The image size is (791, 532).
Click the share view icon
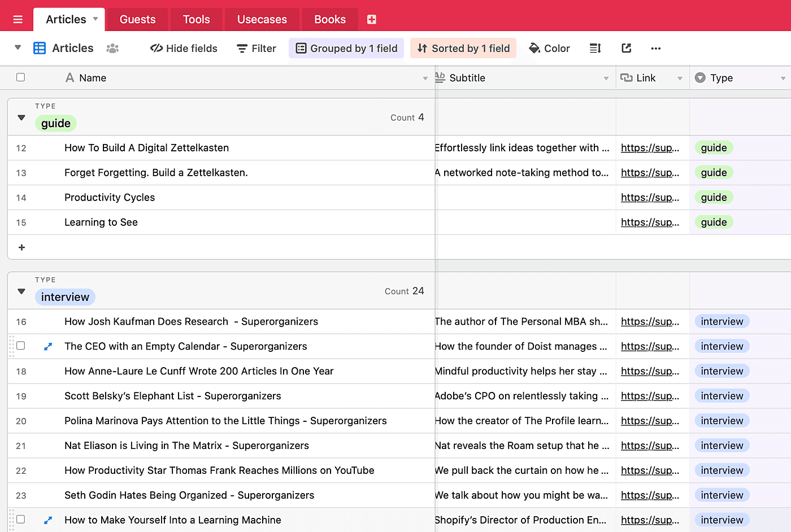coord(626,48)
